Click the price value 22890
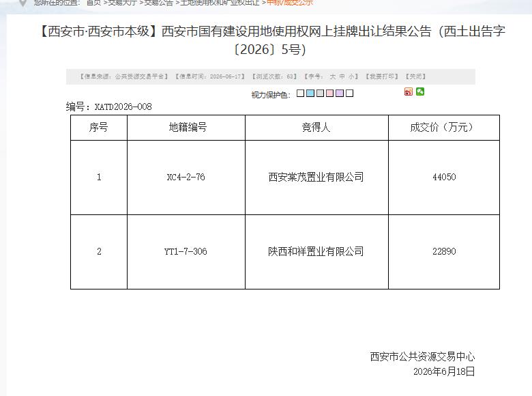The image size is (532, 396). 444,251
